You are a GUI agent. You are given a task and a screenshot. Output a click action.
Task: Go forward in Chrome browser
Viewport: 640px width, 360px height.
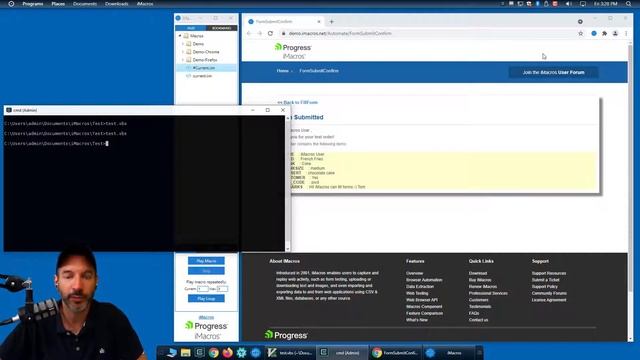click(260, 33)
